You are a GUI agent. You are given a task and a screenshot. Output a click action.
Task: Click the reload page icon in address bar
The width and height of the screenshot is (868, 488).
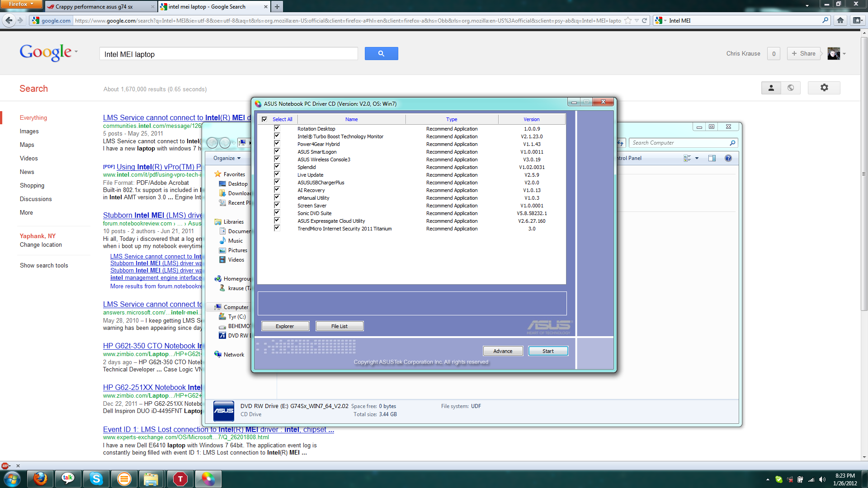[x=645, y=20]
